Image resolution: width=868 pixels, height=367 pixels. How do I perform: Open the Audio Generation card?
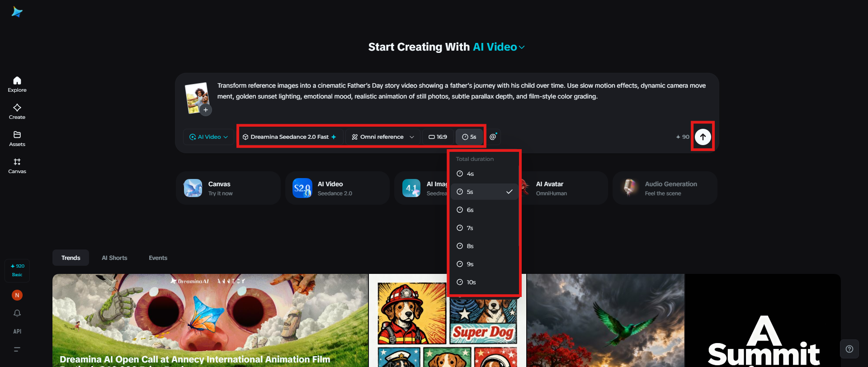tap(665, 188)
